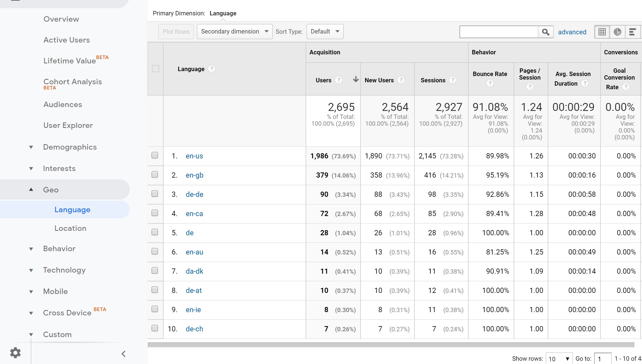The image size is (642, 364).
Task: Open help icon next to Language header
Action: point(211,69)
